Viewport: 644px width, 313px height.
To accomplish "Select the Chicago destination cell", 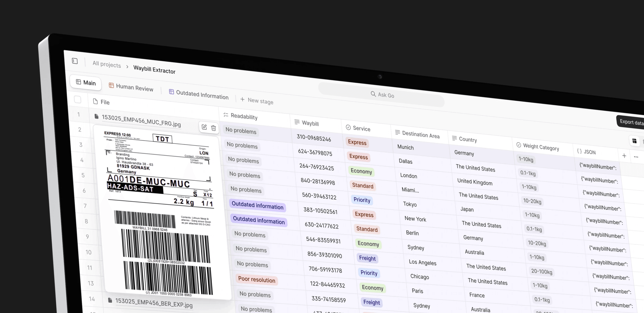I will tap(419, 276).
